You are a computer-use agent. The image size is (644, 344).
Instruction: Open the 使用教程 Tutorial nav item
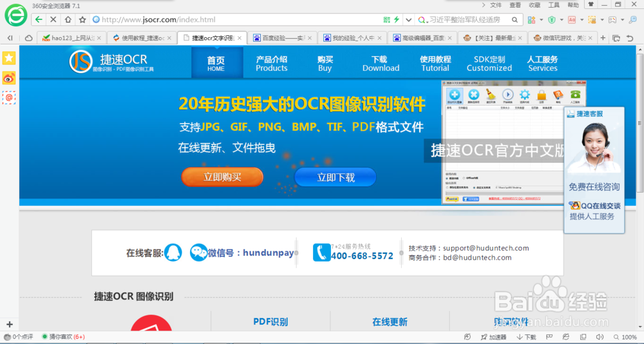click(435, 63)
